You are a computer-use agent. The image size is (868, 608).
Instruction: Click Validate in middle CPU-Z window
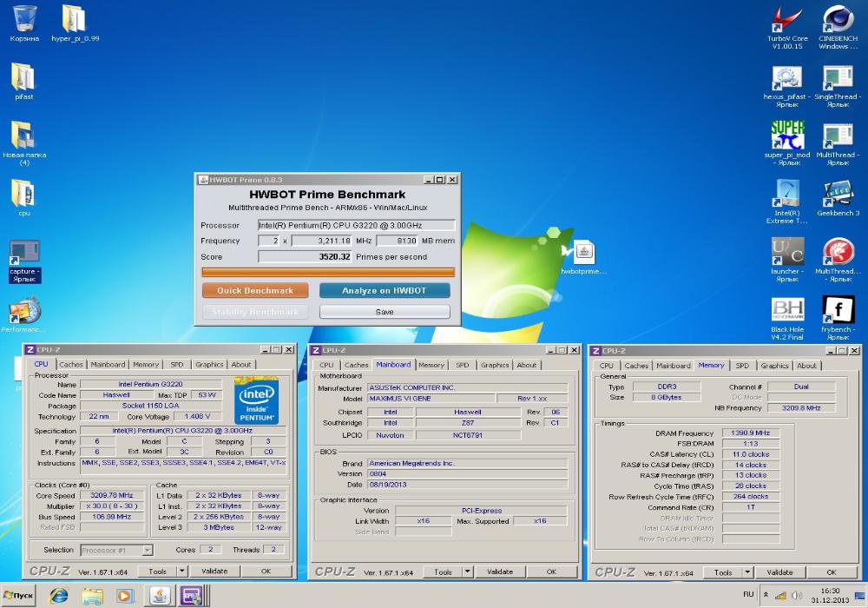(x=500, y=572)
